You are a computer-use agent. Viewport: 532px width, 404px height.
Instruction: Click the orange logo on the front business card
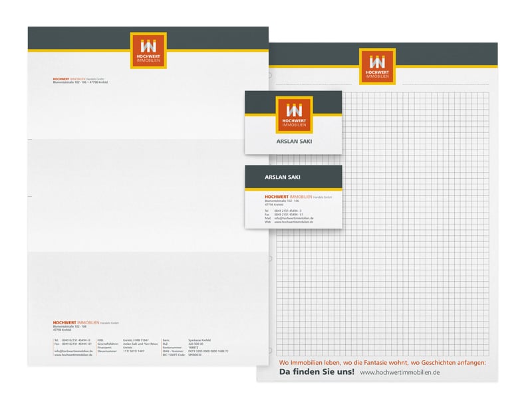click(294, 115)
